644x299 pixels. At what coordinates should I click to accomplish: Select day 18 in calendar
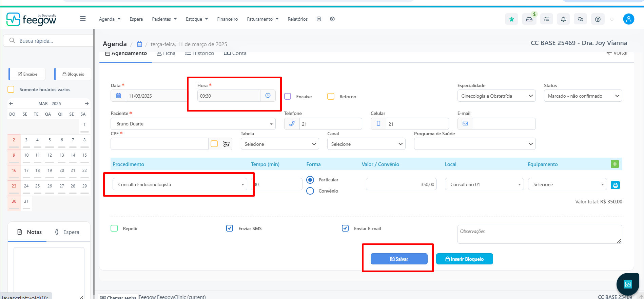(37, 171)
